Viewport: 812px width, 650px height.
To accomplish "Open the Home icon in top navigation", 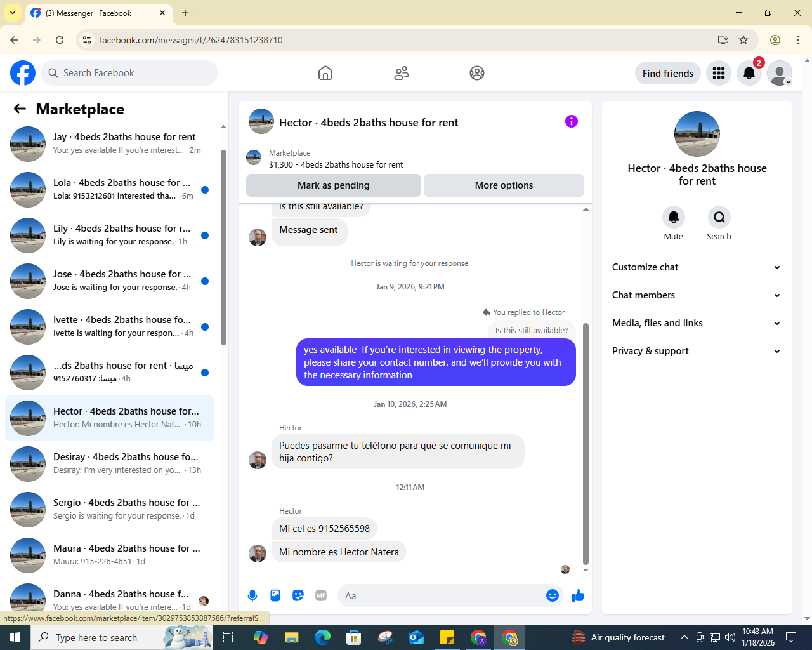I will [x=325, y=73].
